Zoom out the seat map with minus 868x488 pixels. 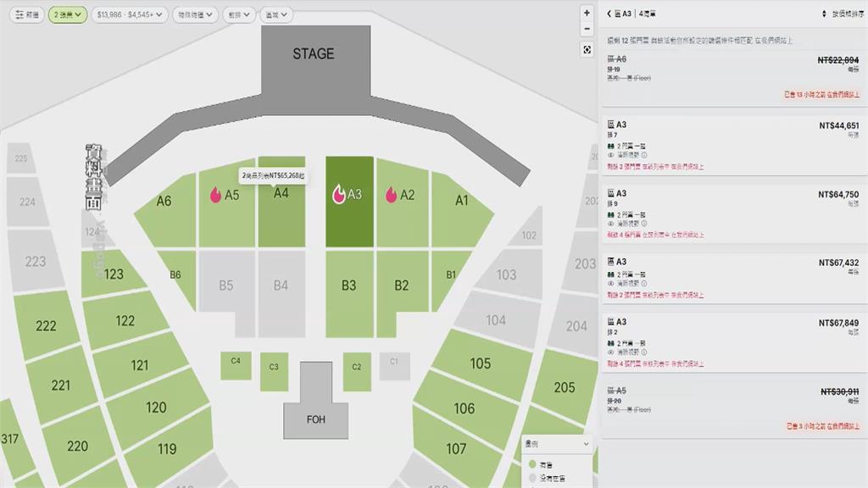(x=587, y=29)
